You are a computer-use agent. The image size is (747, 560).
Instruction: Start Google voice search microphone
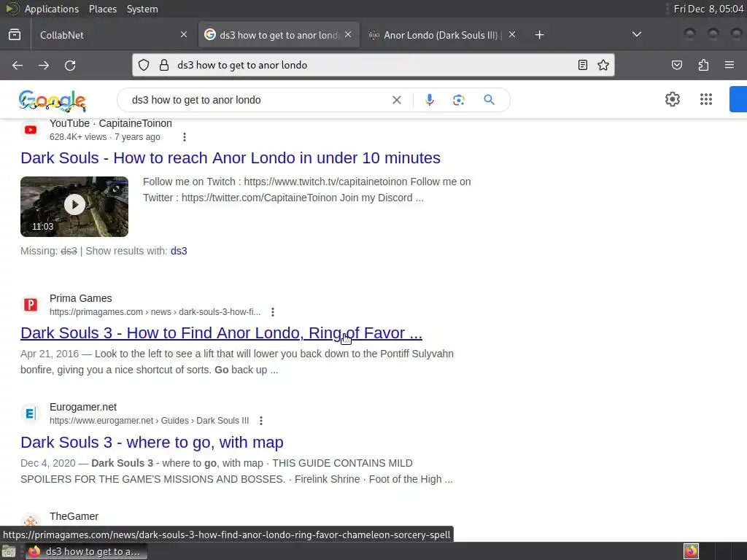point(429,99)
